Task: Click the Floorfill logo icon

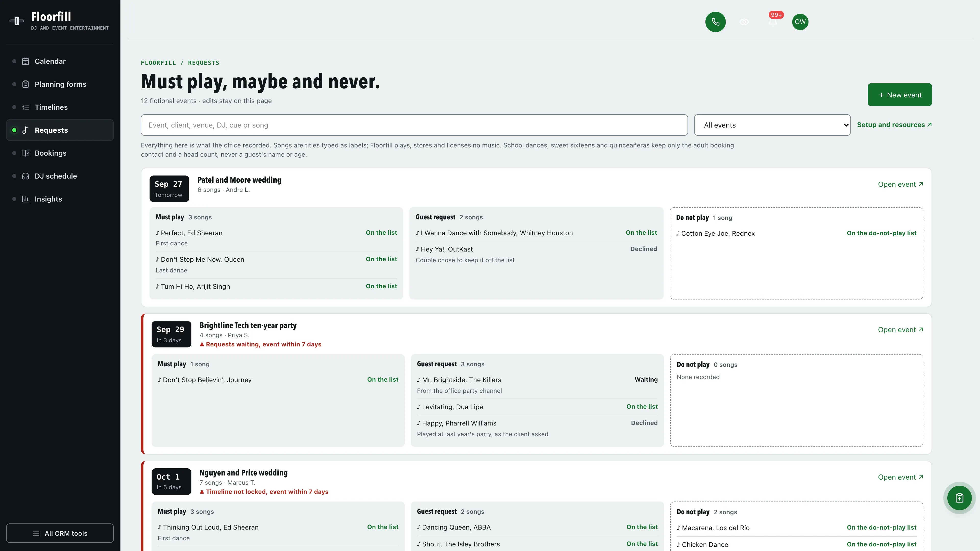Action: (16, 21)
